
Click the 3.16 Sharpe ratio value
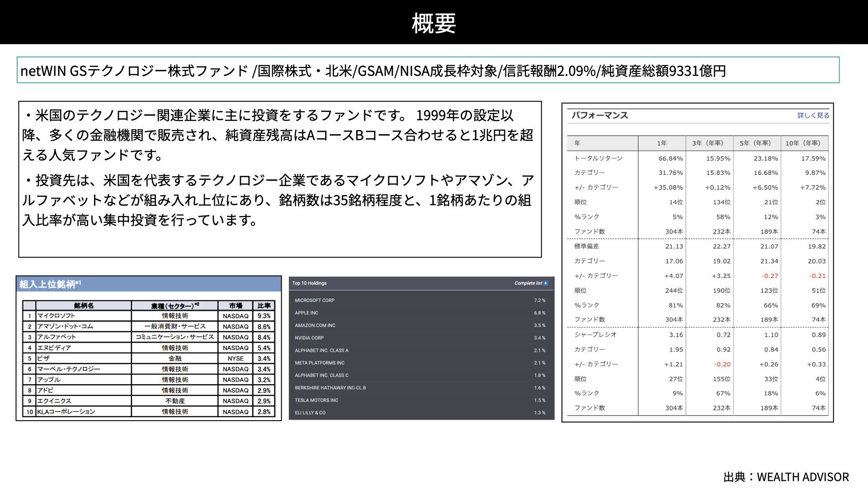coord(676,335)
